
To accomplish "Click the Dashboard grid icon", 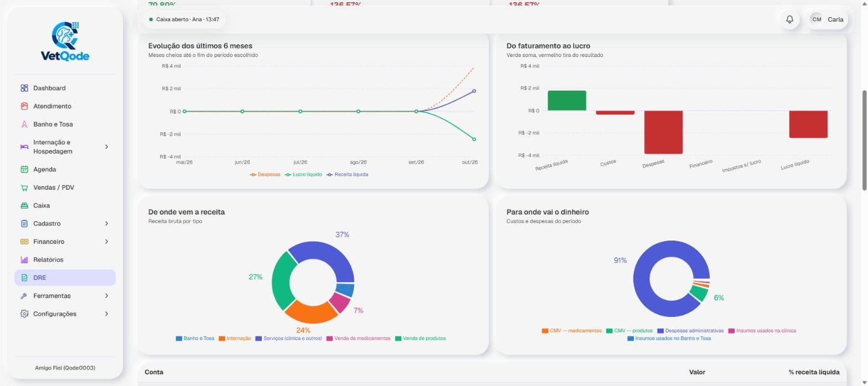I will (x=24, y=88).
